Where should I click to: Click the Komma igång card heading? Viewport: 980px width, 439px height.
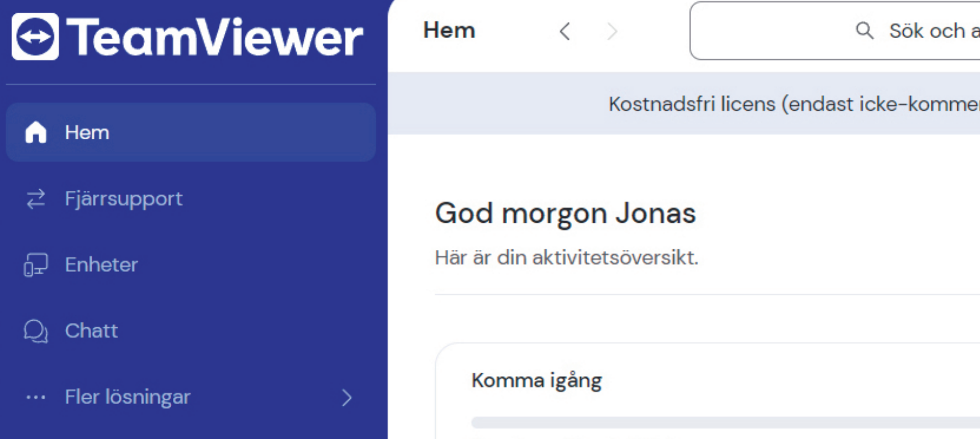[536, 380]
